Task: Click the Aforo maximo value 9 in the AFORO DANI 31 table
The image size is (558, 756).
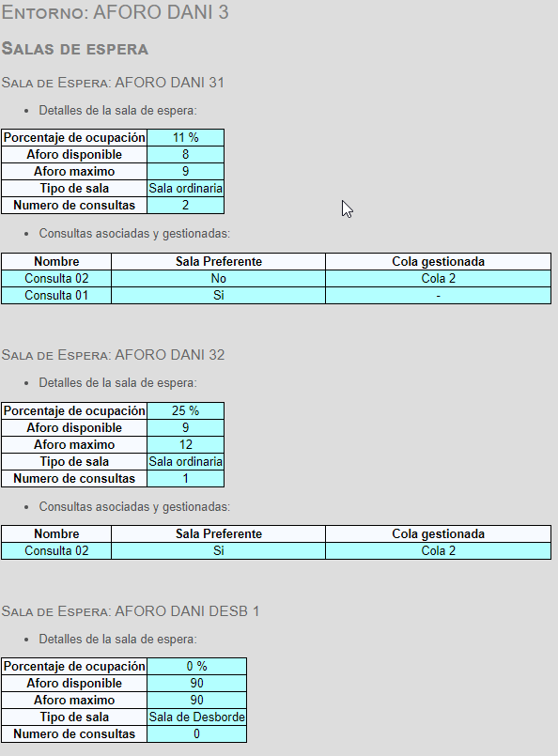Action: click(x=186, y=171)
